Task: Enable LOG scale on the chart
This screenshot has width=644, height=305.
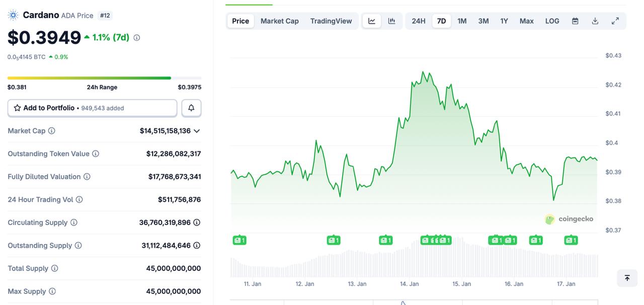Action: [552, 21]
